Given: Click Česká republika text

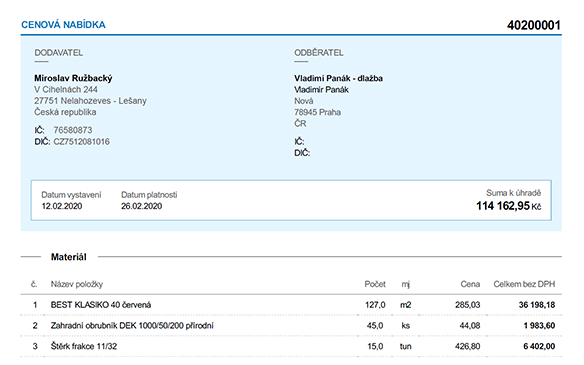Looking at the screenshot, I should pyautogui.click(x=65, y=112).
